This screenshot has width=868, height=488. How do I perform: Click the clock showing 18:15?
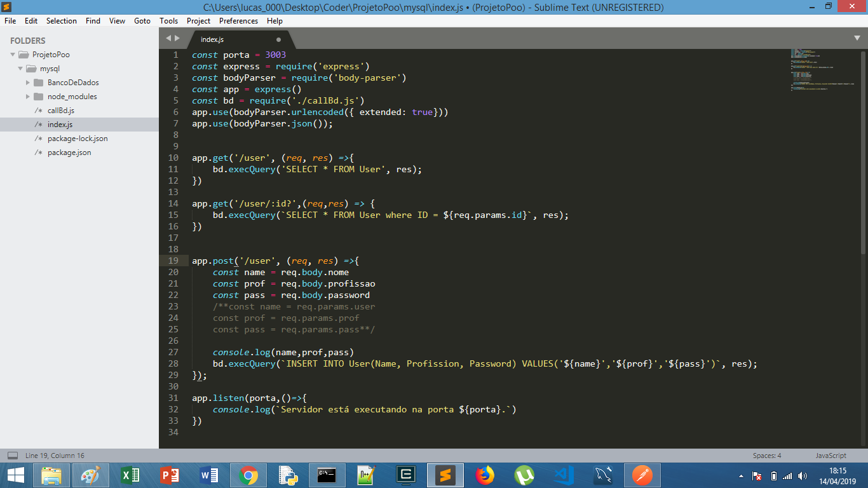[x=838, y=471]
